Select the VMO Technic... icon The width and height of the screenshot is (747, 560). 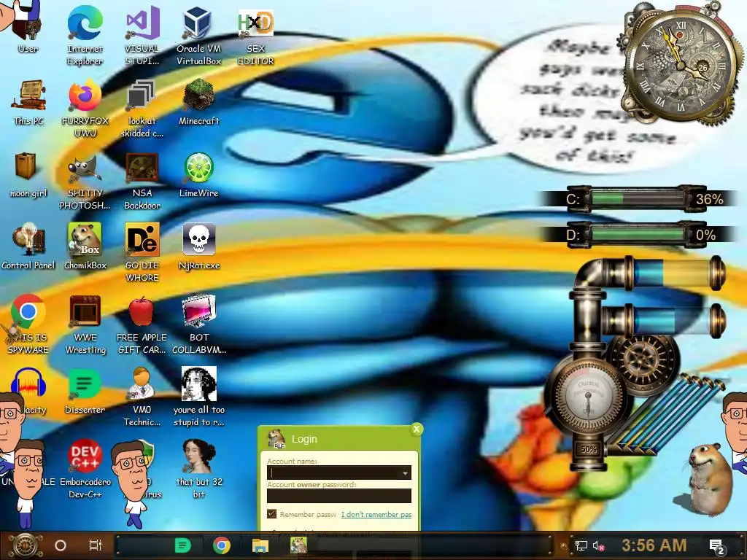click(x=142, y=396)
